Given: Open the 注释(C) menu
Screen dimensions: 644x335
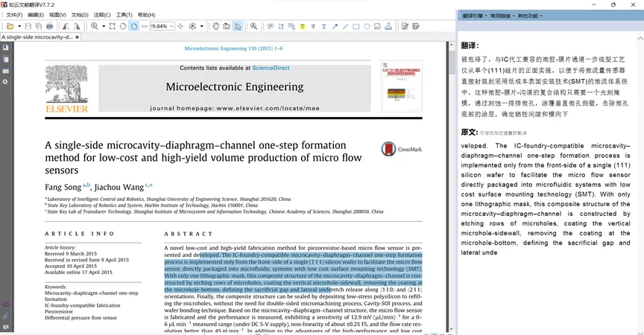Looking at the screenshot, I should point(102,15).
